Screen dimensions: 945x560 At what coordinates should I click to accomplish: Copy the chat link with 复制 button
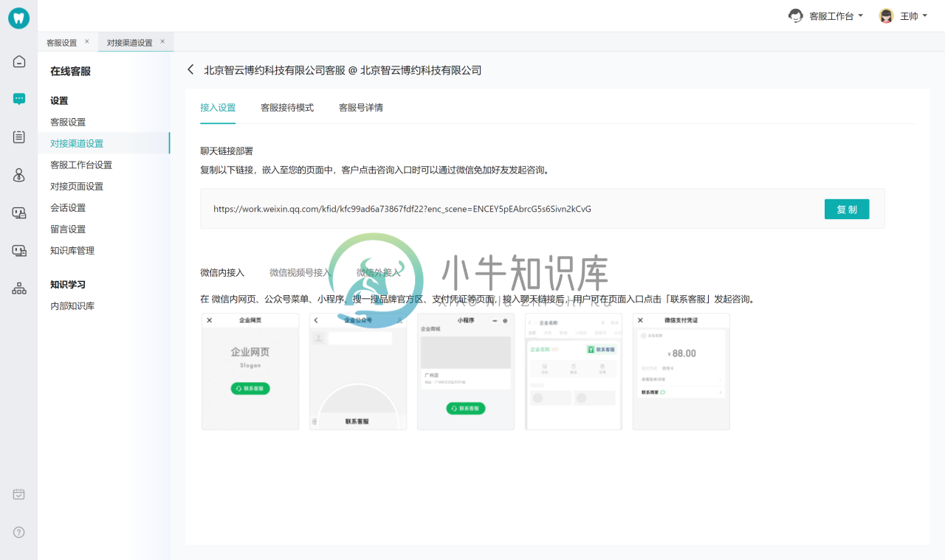pyautogui.click(x=847, y=210)
